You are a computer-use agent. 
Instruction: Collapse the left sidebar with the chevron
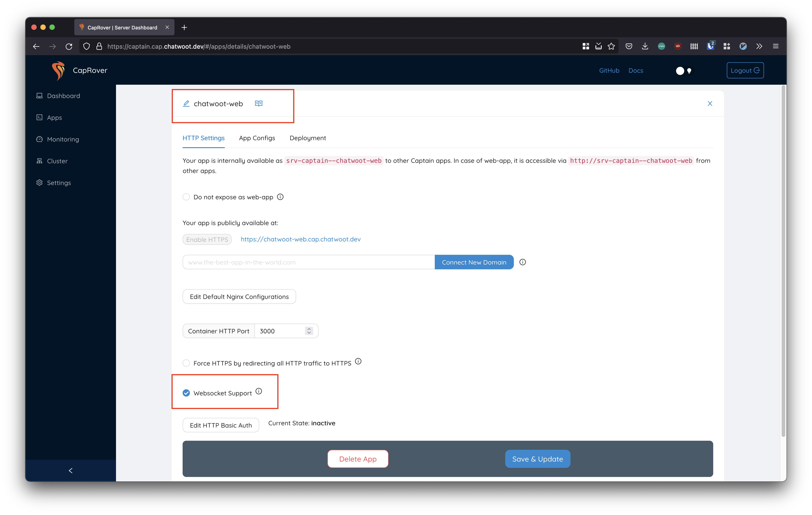pyautogui.click(x=70, y=471)
